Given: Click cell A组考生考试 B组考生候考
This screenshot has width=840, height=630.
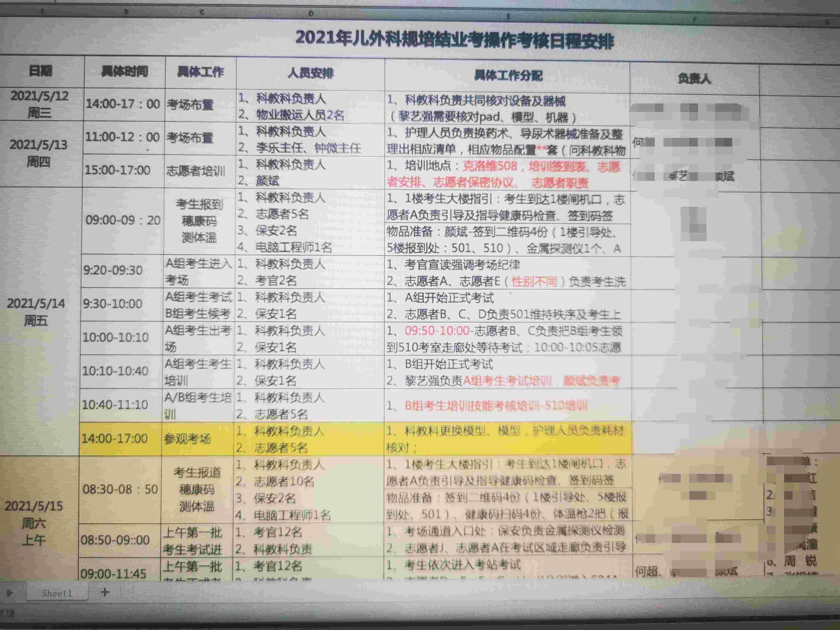Looking at the screenshot, I should click(x=199, y=305).
